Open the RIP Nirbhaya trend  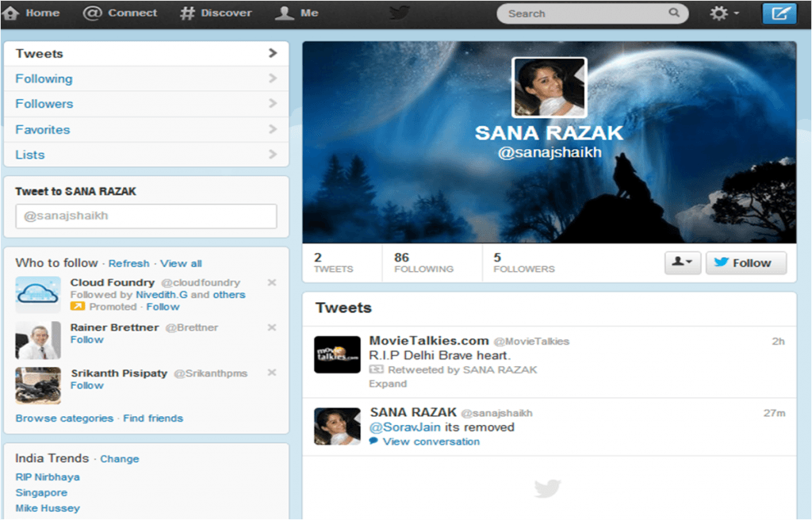click(48, 477)
